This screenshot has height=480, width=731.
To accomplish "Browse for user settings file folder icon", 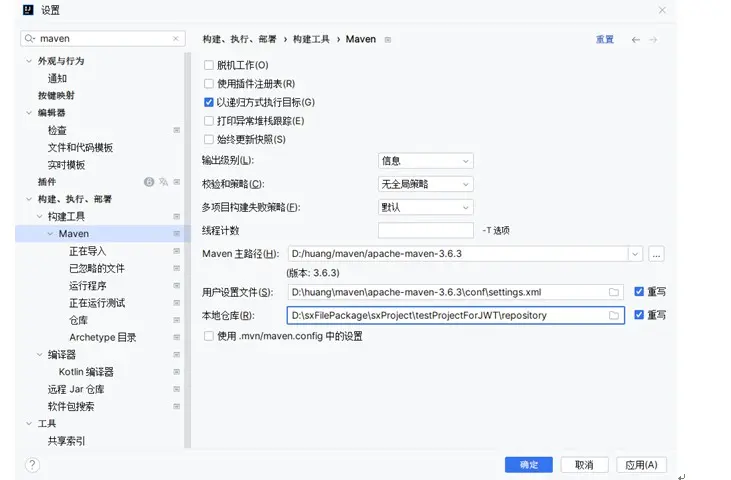I will point(614,292).
